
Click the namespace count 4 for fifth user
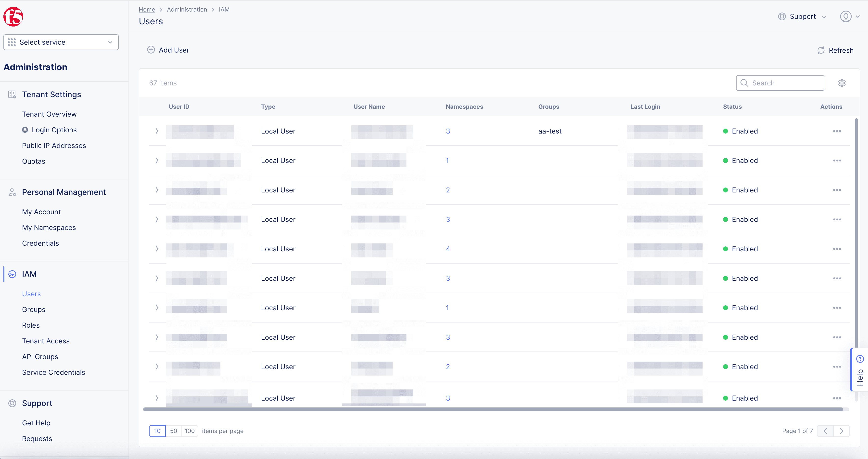pyautogui.click(x=447, y=249)
